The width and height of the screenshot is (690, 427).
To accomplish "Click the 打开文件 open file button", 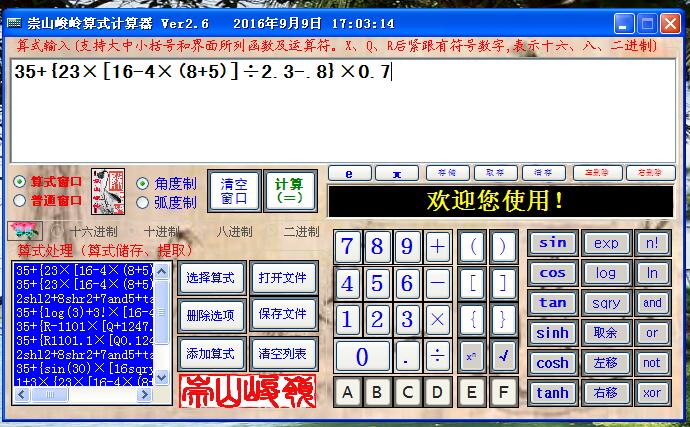I will pyautogui.click(x=283, y=278).
